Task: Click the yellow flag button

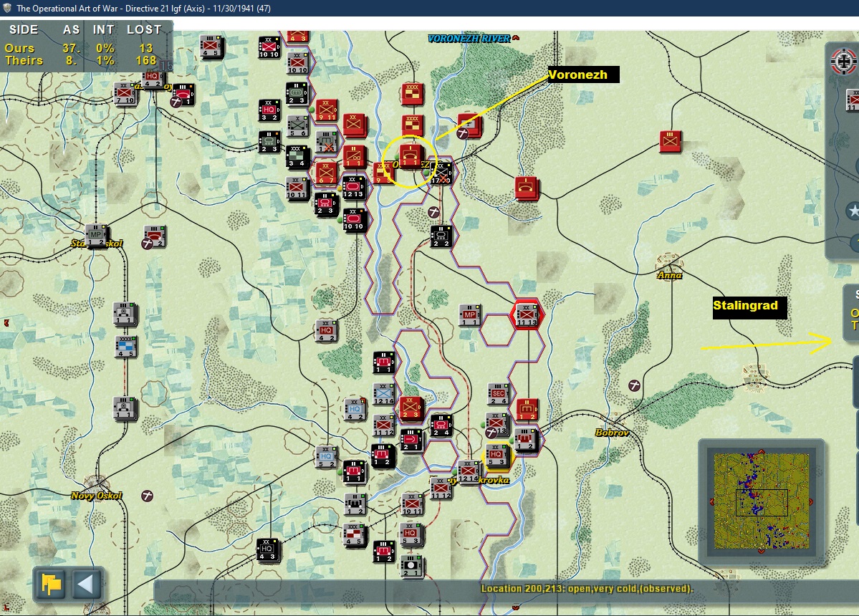Action: (52, 584)
